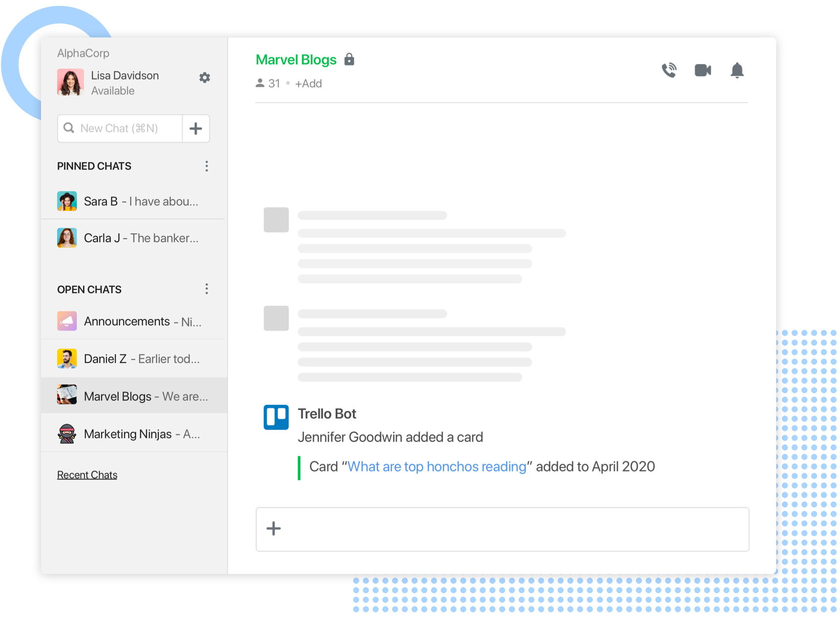Open the 'What are top honchos reading' card link

[x=437, y=466]
